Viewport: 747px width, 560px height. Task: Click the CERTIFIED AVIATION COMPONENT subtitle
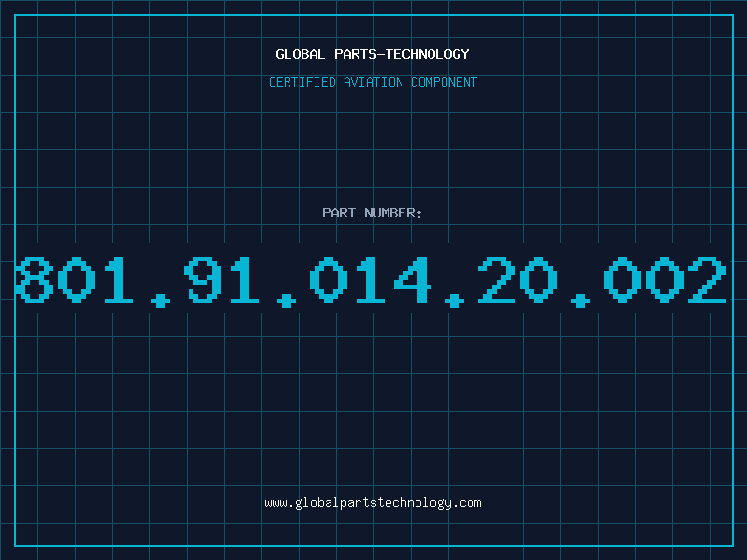coord(373,82)
